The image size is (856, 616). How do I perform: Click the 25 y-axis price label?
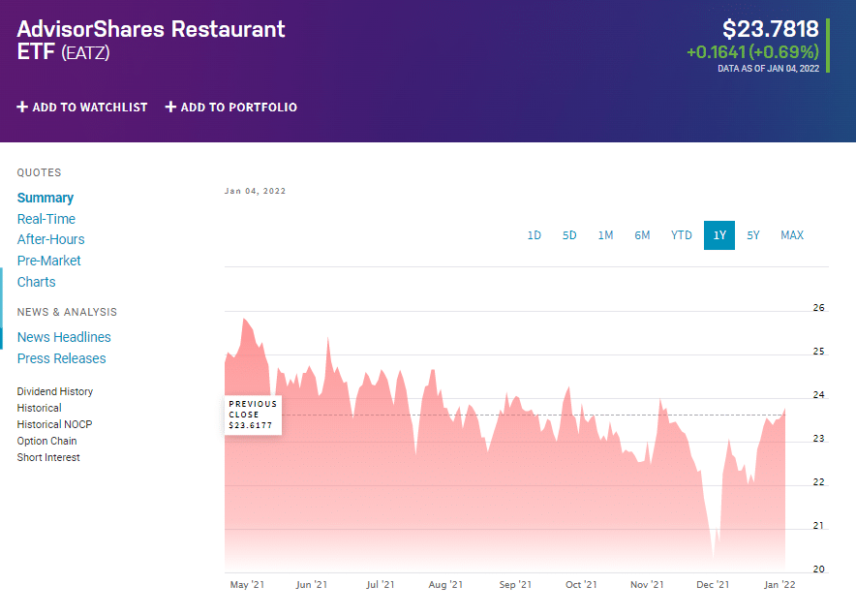click(818, 352)
